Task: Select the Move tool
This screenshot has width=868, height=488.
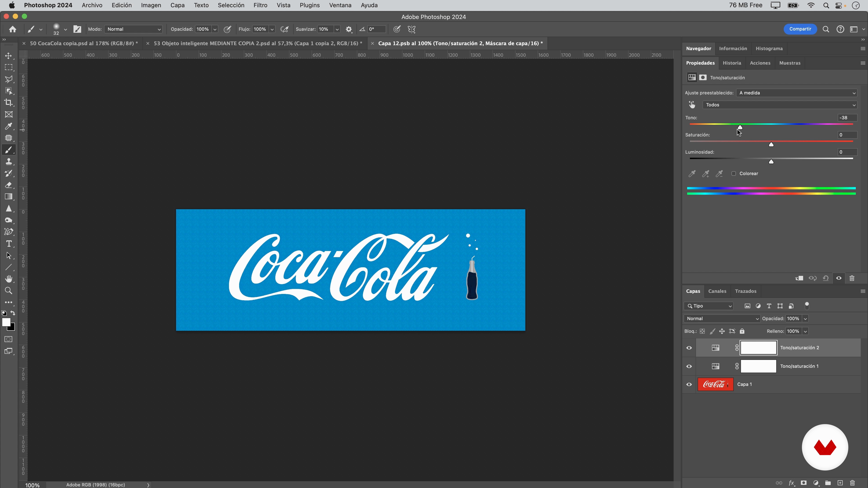Action: 8,56
